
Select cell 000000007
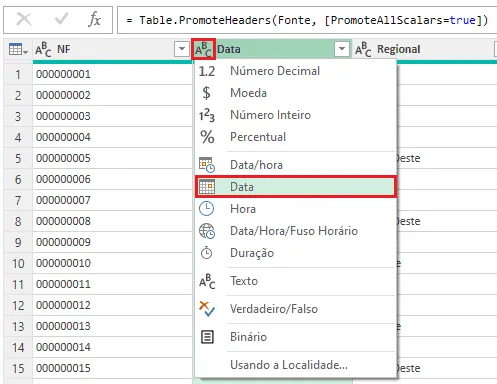click(113, 200)
